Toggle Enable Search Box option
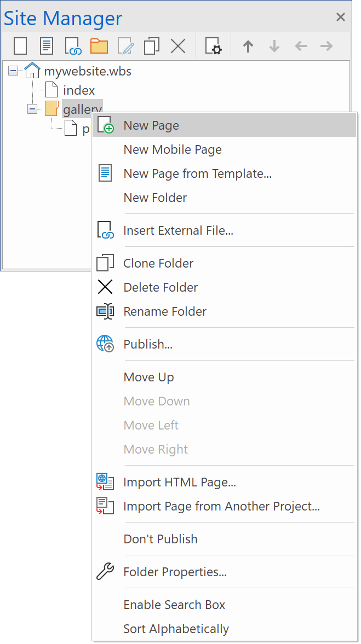This screenshot has height=644, width=361. pyautogui.click(x=174, y=605)
